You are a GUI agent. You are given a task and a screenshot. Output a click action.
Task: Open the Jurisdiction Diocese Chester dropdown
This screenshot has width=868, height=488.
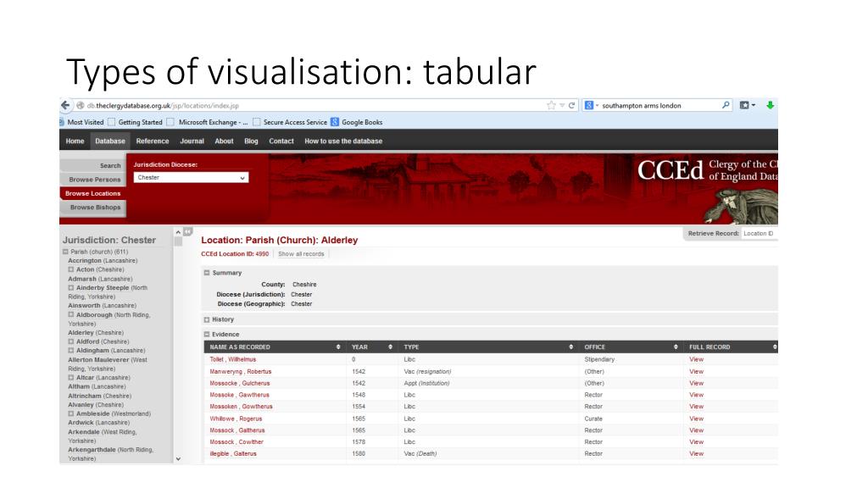coord(191,178)
